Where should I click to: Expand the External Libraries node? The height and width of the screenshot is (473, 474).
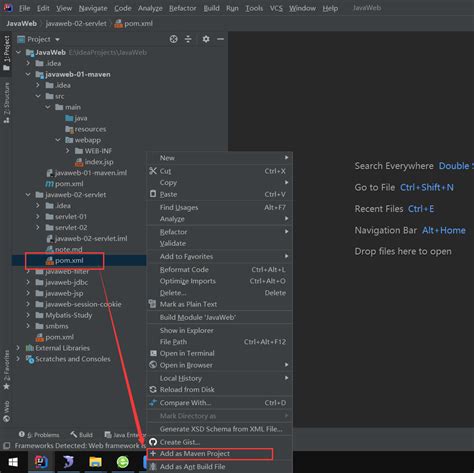click(x=18, y=348)
